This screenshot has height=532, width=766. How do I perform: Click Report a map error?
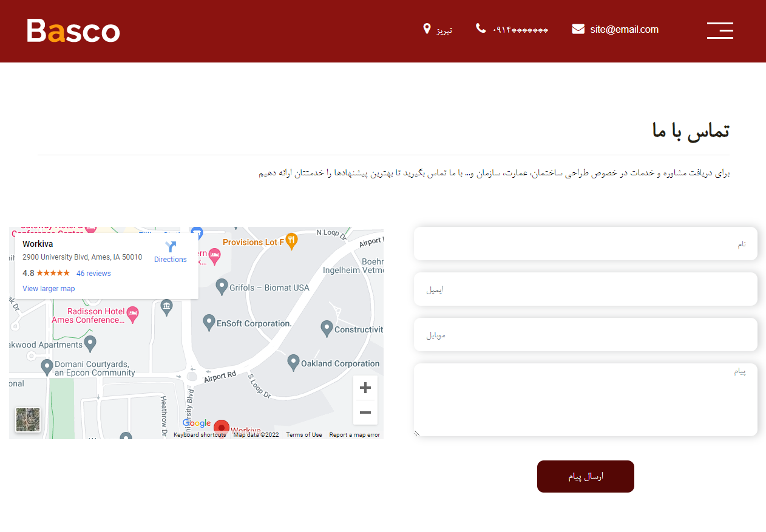point(354,434)
